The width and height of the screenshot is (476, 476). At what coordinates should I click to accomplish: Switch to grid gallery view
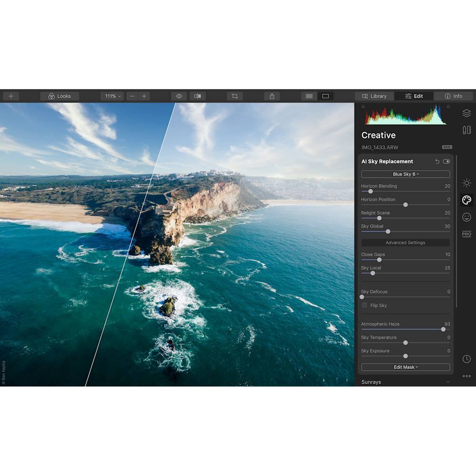click(x=309, y=96)
